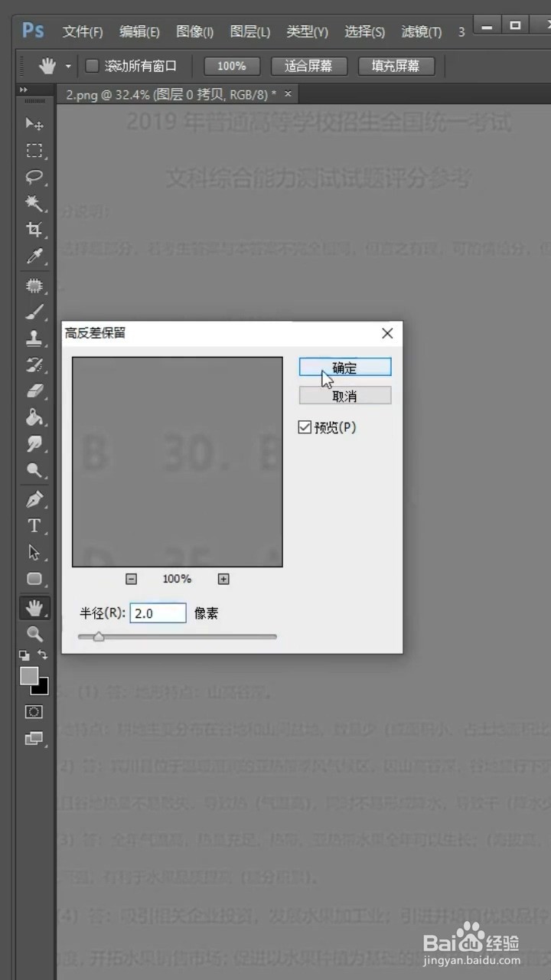This screenshot has height=980, width=551.
Task: Select the Dodge tool
Action: click(34, 470)
